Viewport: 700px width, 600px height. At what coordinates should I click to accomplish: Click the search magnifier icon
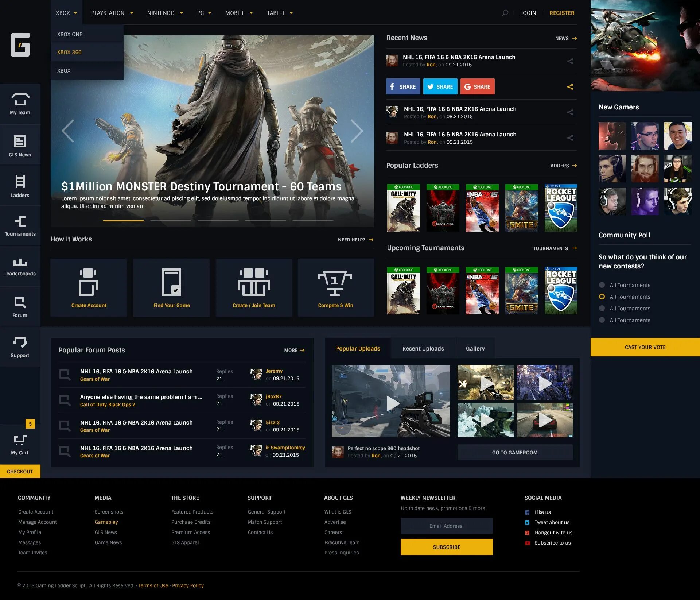point(505,13)
